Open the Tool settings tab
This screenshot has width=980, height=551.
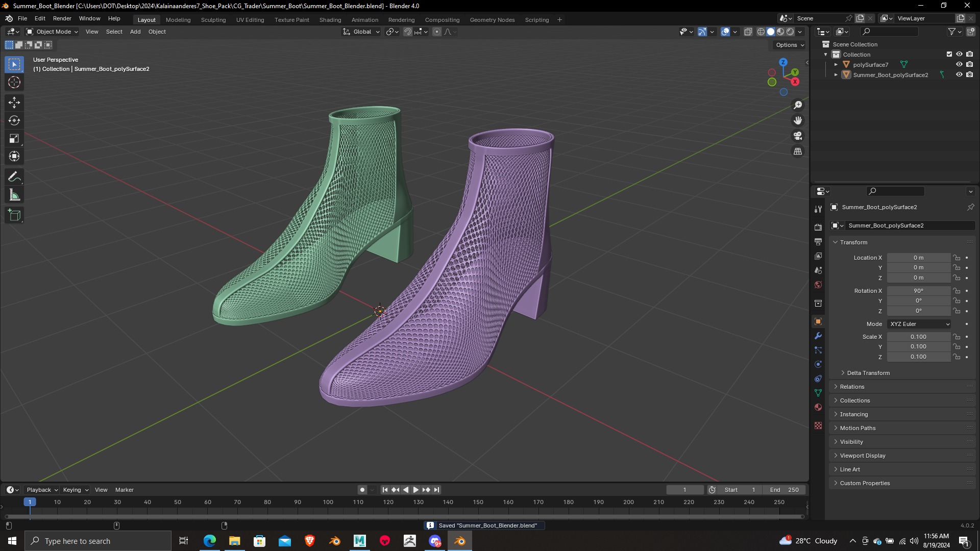click(818, 209)
